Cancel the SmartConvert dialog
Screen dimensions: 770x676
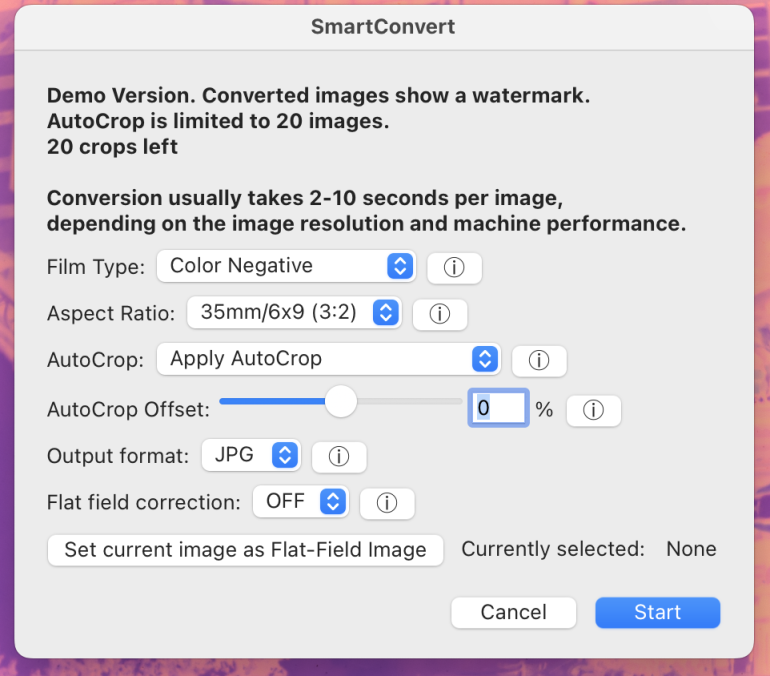(x=513, y=612)
